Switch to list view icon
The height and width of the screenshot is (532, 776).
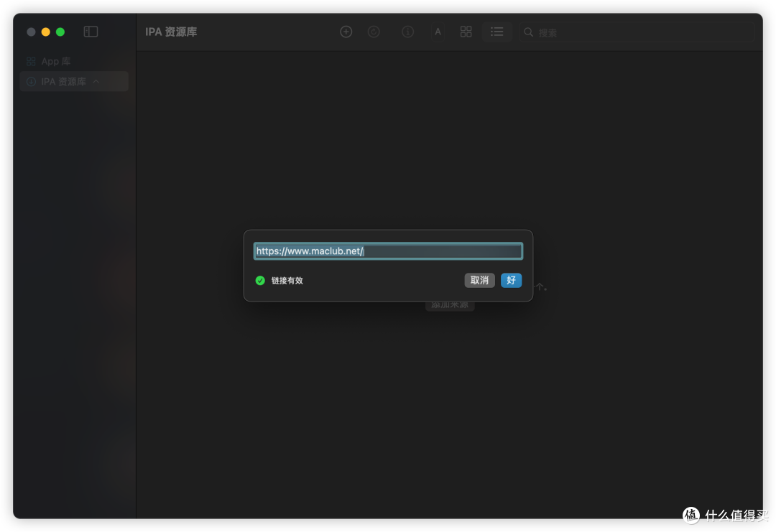[497, 32]
